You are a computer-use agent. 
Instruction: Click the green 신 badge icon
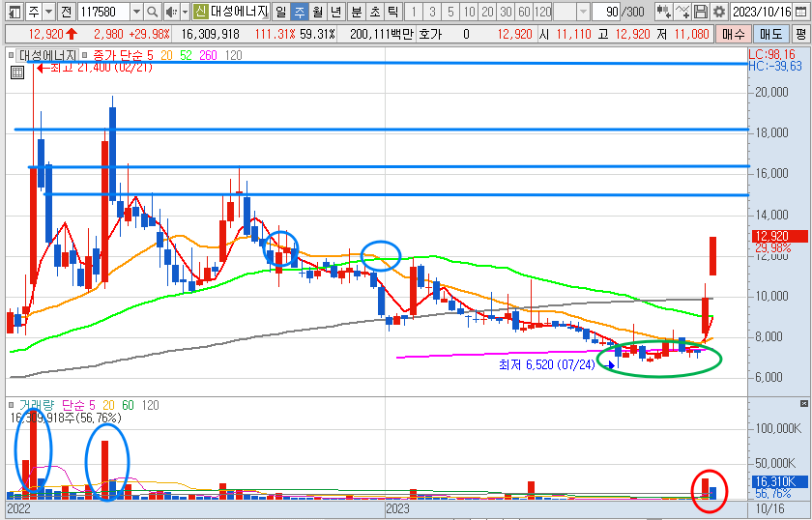click(x=200, y=11)
